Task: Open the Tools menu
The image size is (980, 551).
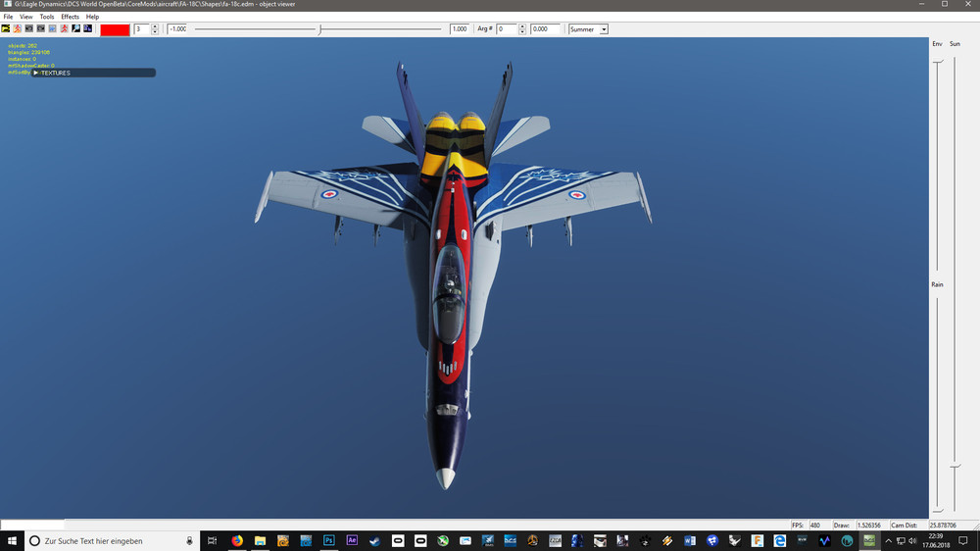Action: 47,17
